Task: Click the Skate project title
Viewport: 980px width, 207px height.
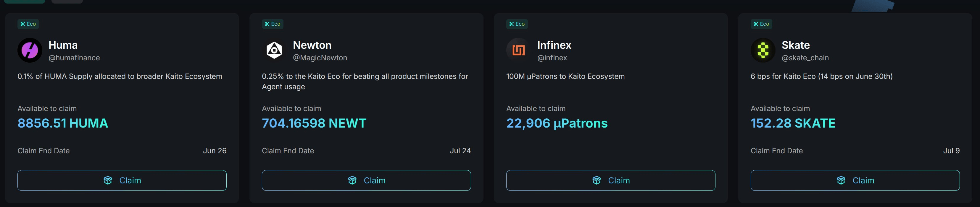Action: [x=795, y=45]
